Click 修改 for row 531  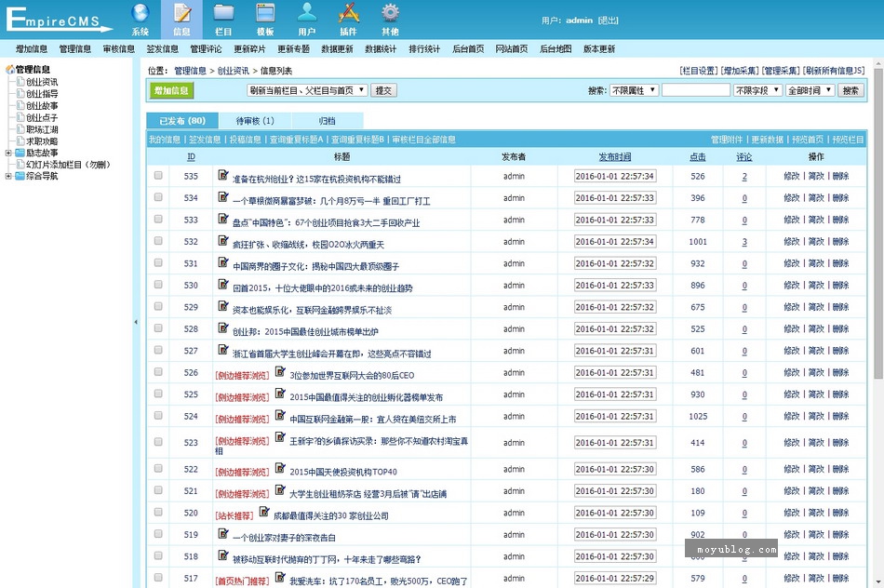coord(792,263)
